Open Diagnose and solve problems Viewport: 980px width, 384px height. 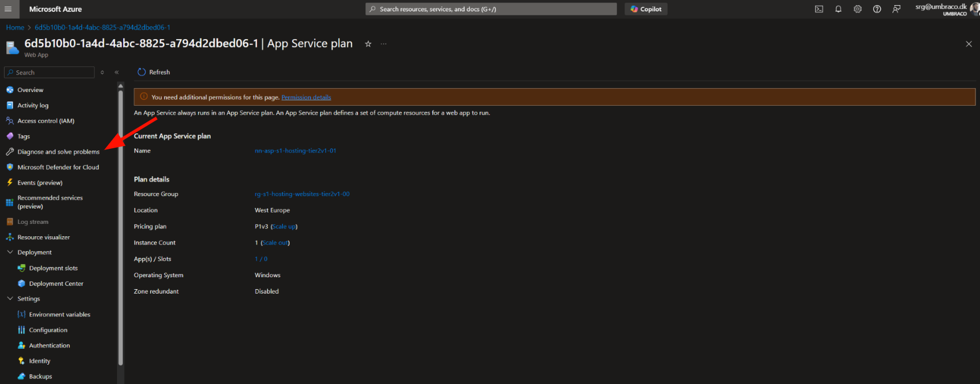[58, 152]
